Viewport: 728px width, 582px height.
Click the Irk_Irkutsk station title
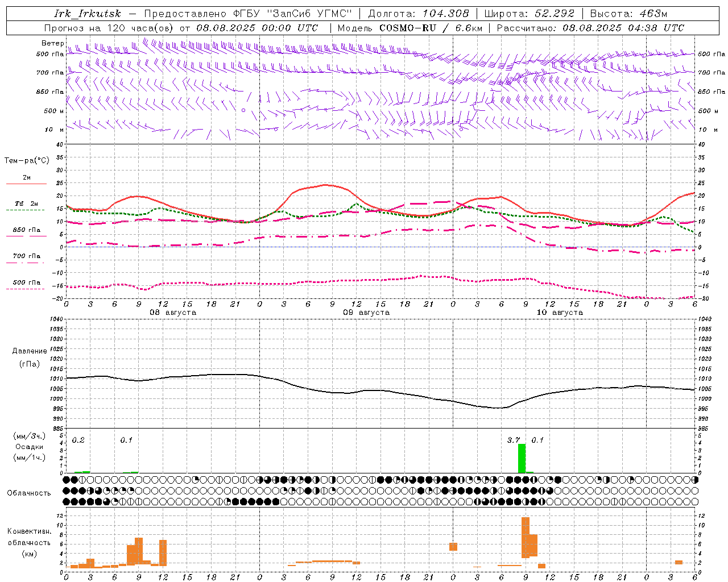88,14
